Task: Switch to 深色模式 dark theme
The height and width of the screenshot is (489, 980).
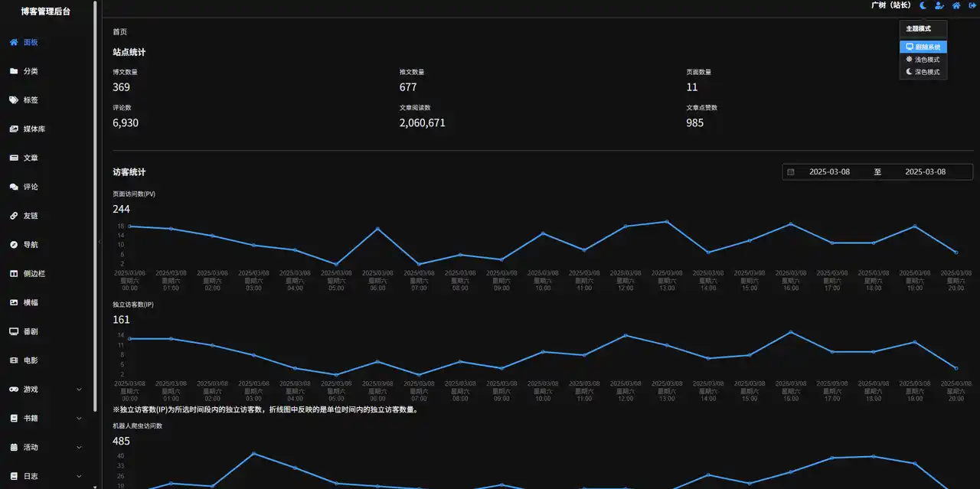Action: pyautogui.click(x=923, y=72)
